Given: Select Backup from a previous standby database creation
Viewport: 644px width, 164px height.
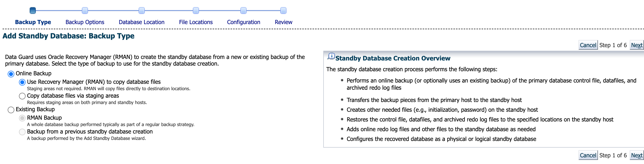Looking at the screenshot, I should [x=22, y=132].
